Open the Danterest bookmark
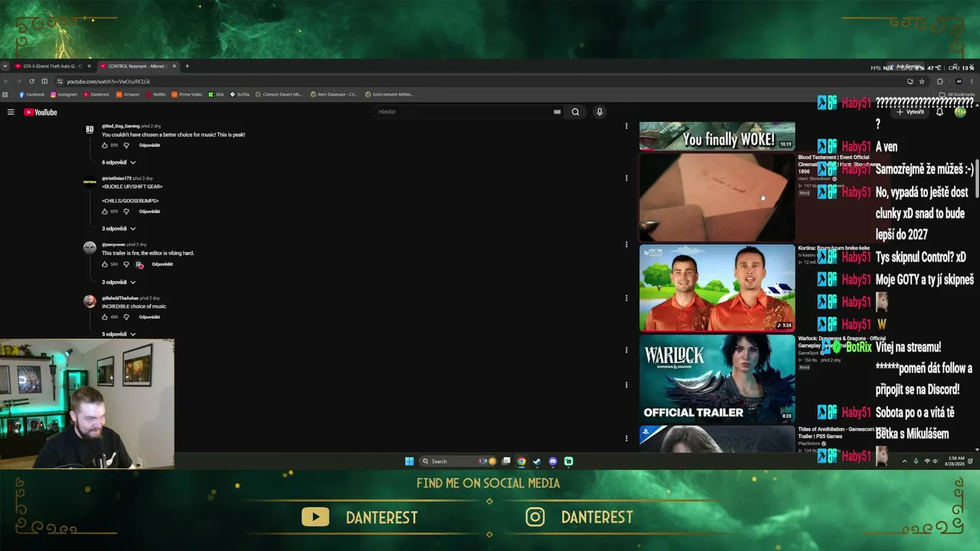 pyautogui.click(x=96, y=95)
